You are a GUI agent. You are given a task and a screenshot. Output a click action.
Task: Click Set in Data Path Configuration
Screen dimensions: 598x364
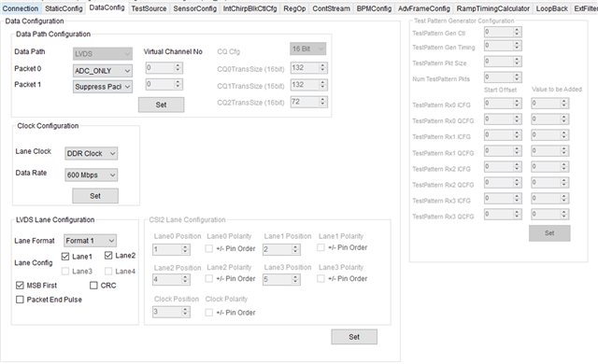click(161, 105)
